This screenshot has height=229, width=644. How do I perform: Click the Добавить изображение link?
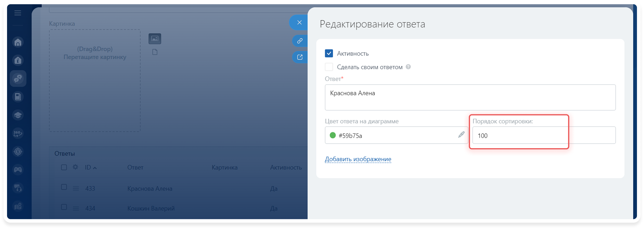click(358, 159)
